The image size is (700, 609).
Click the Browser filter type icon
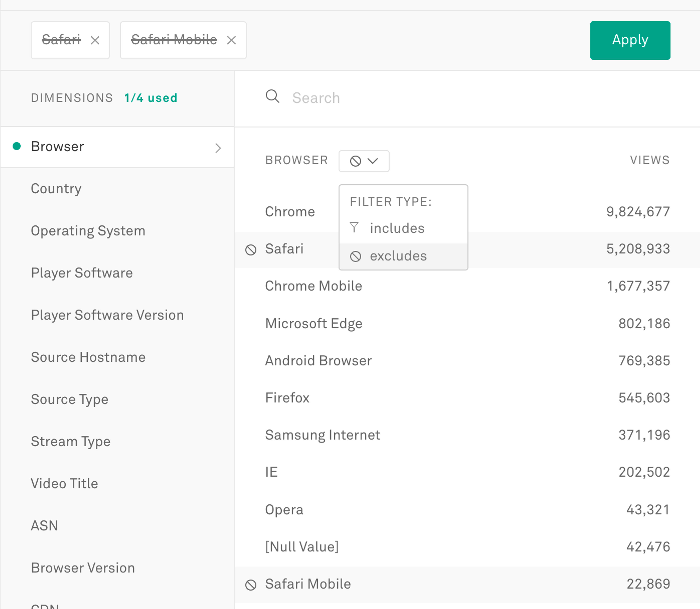[x=364, y=160]
